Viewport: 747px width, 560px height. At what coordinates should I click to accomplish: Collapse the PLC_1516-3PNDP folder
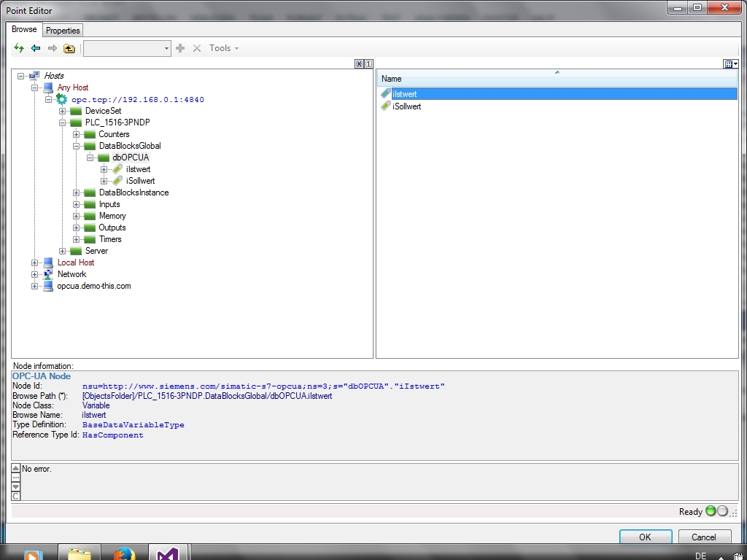click(62, 122)
